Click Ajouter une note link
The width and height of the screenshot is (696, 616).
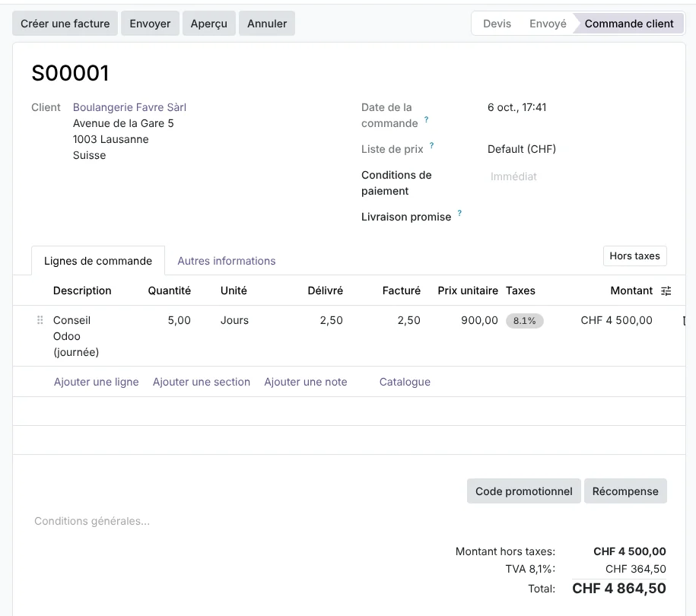coord(305,382)
